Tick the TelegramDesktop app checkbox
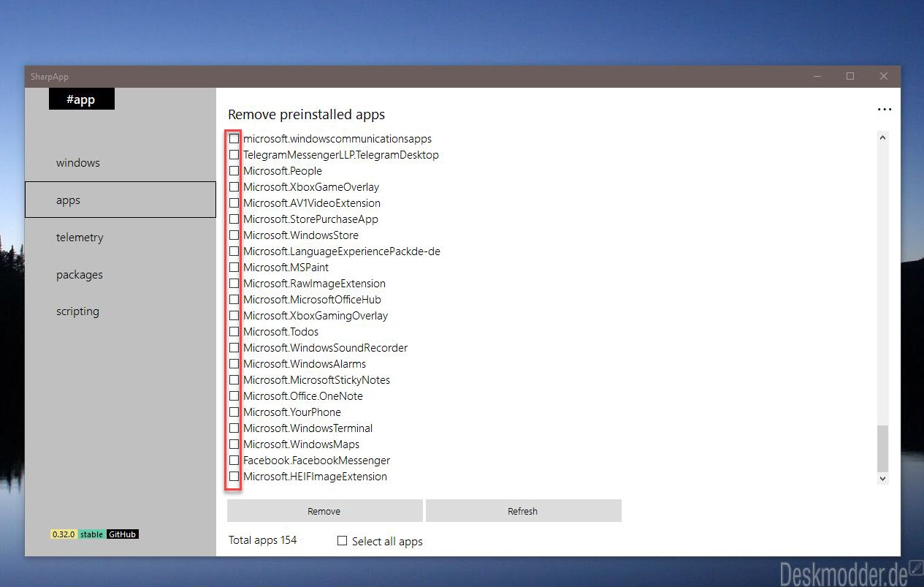This screenshot has height=587, width=924. (x=234, y=154)
